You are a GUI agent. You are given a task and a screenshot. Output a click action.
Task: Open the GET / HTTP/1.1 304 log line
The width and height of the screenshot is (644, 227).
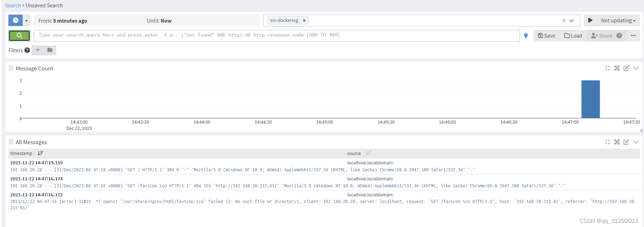click(x=242, y=170)
